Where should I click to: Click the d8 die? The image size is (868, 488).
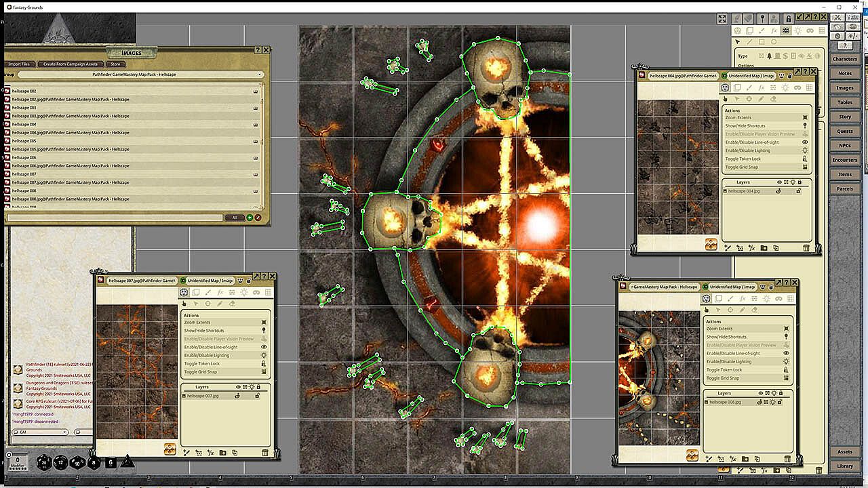click(x=94, y=463)
